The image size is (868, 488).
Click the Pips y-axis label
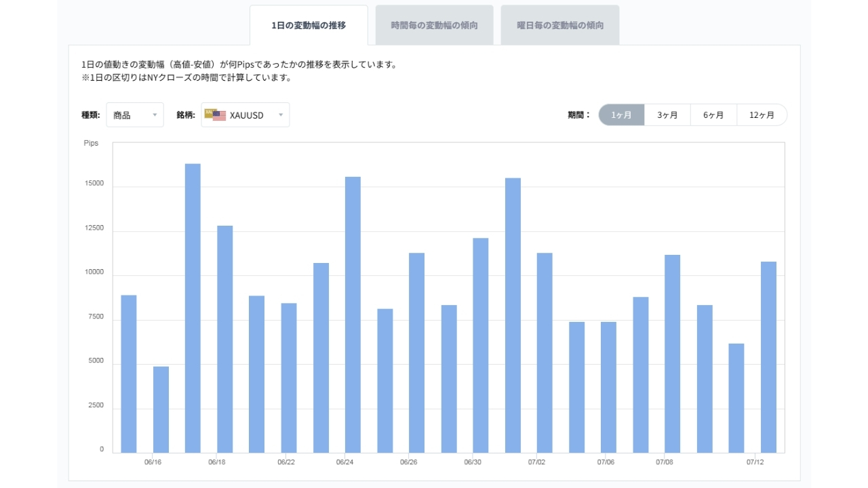click(x=91, y=143)
